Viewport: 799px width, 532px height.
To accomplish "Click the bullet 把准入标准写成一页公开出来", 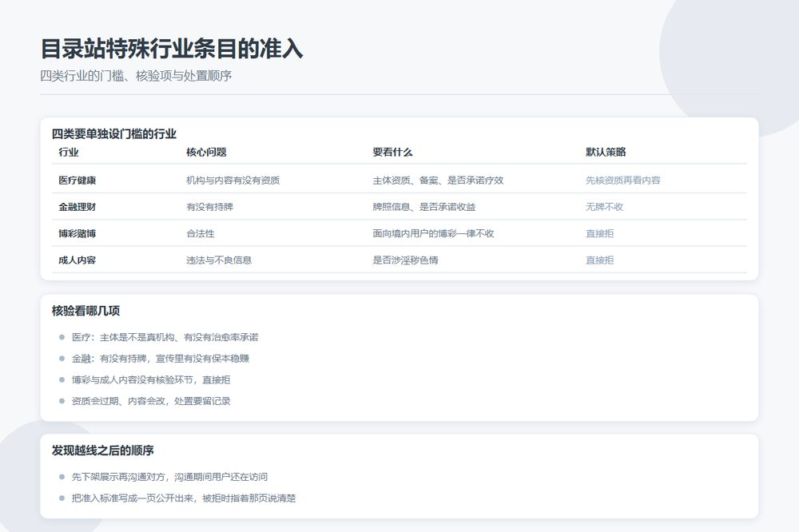I will tap(184, 498).
